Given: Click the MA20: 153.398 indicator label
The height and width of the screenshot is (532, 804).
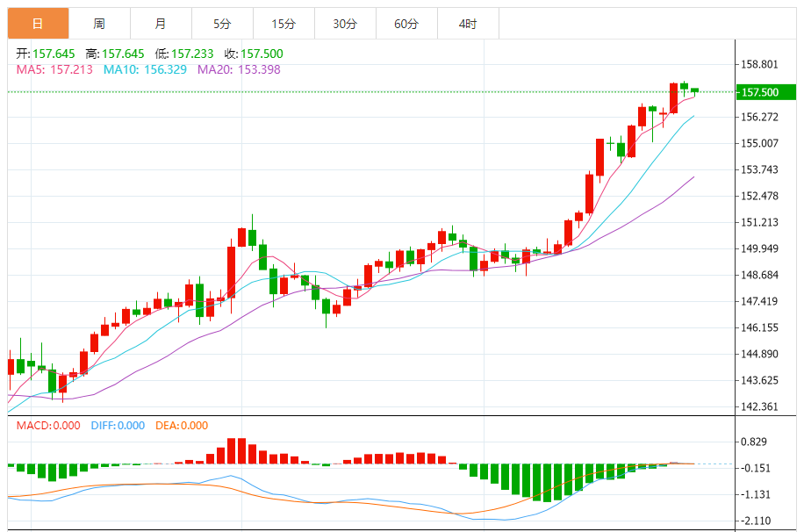Looking at the screenshot, I should (x=239, y=69).
